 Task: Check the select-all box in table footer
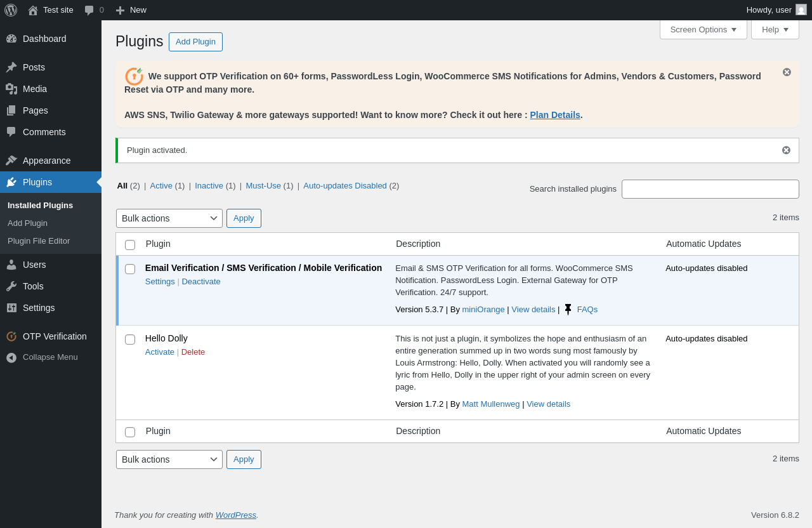[130, 432]
